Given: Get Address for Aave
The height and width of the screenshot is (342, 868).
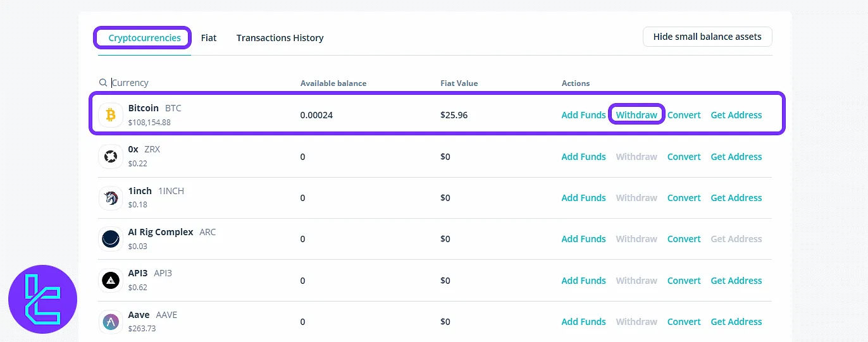Looking at the screenshot, I should [736, 322].
